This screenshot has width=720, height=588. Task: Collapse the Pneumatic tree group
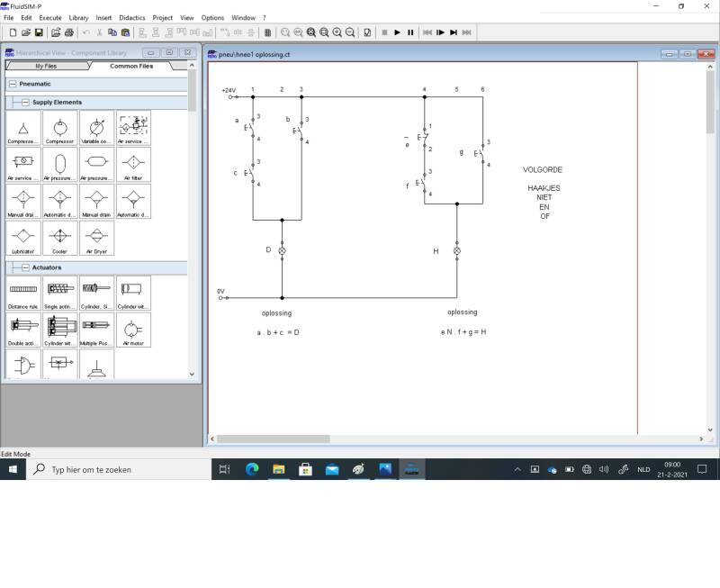[x=13, y=84]
